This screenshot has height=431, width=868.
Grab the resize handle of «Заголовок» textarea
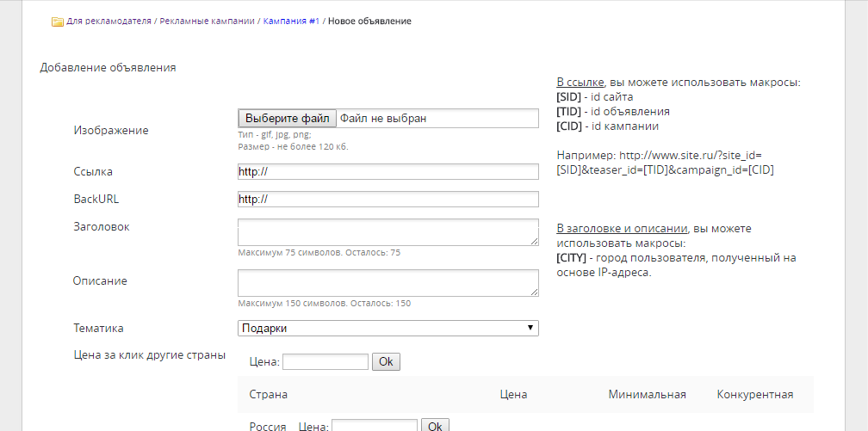(x=534, y=242)
